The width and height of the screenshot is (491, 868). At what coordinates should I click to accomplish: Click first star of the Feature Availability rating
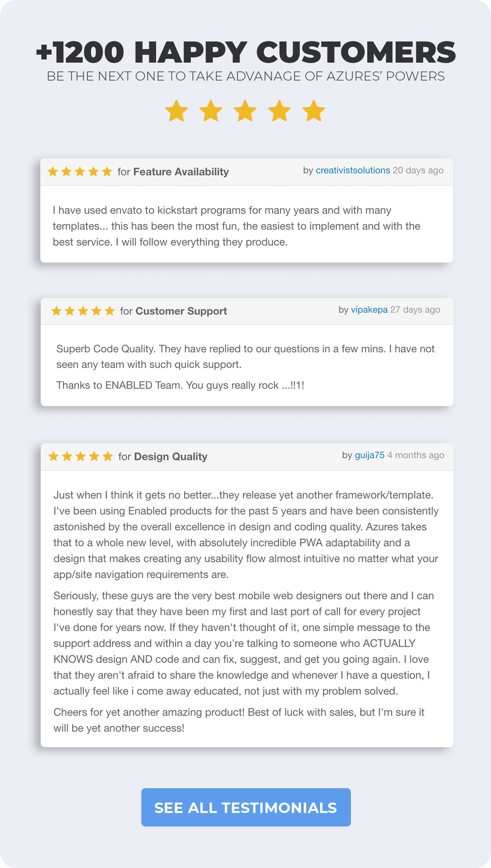point(53,172)
